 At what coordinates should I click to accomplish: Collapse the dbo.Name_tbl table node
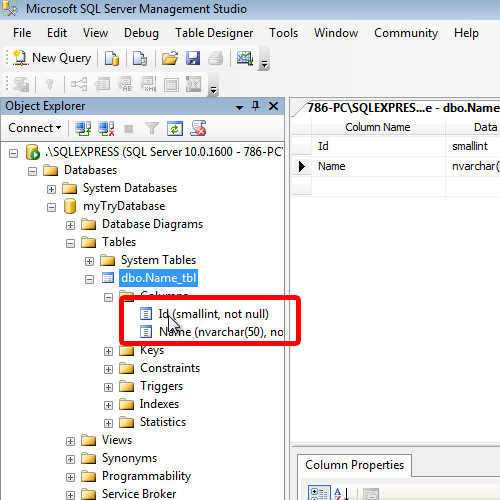(x=89, y=279)
